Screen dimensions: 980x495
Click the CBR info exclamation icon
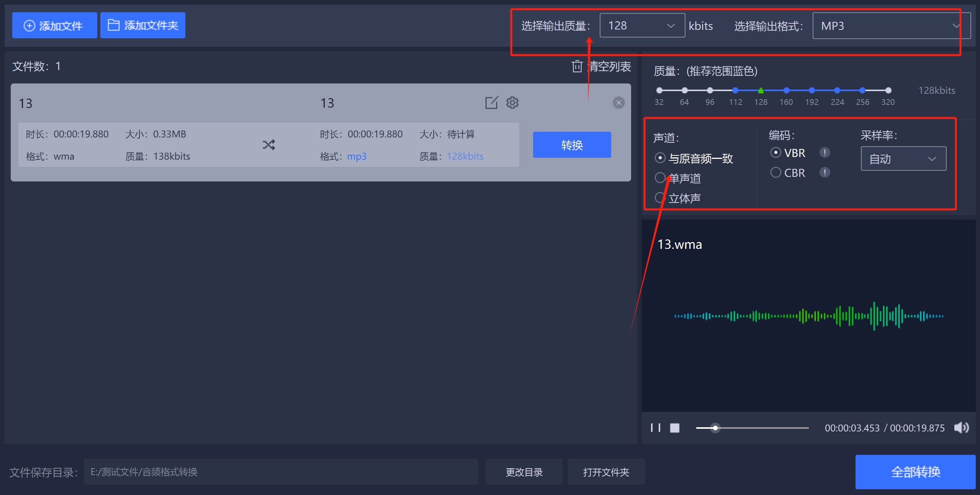pyautogui.click(x=825, y=173)
